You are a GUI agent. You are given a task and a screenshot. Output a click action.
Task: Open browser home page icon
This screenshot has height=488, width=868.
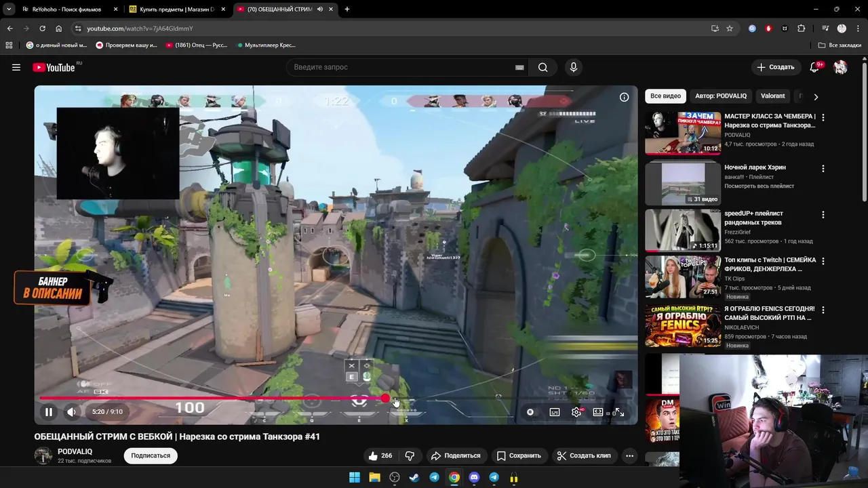point(58,28)
